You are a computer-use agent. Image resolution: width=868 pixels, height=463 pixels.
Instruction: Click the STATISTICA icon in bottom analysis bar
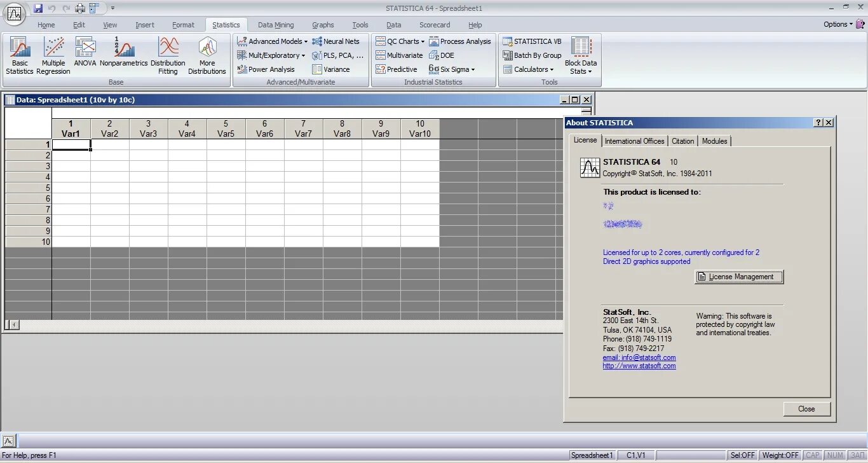(9, 441)
